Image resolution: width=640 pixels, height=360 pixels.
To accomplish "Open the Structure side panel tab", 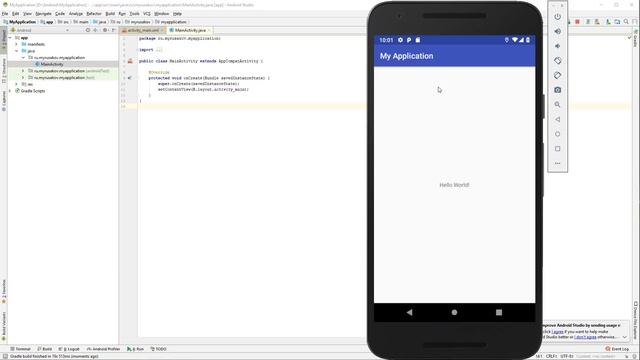I will [x=4, y=71].
